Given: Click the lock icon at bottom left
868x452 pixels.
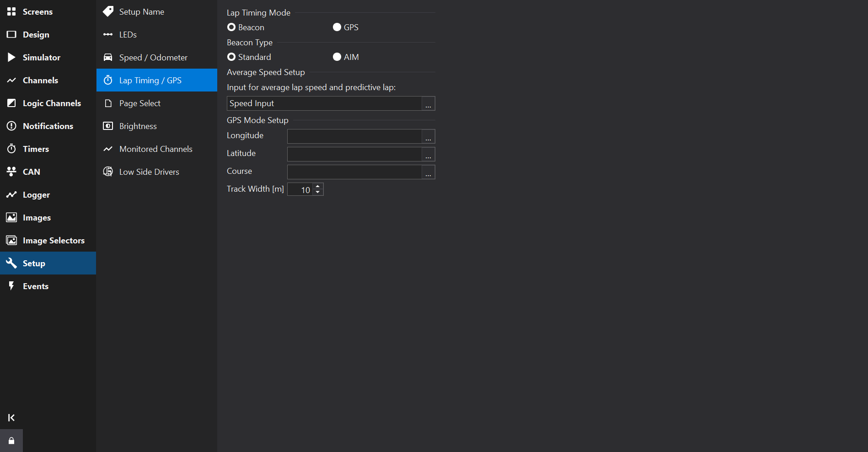Looking at the screenshot, I should pos(11,441).
